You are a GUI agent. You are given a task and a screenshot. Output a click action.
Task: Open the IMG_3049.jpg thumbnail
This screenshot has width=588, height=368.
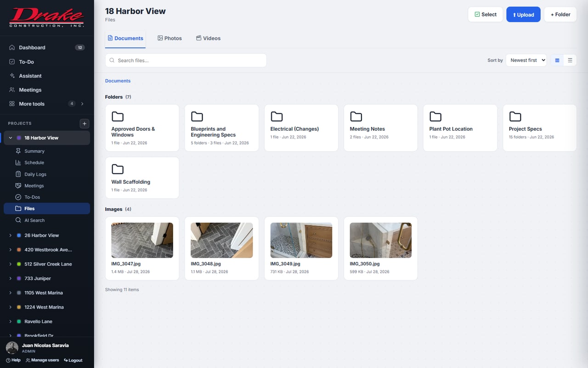click(x=301, y=240)
